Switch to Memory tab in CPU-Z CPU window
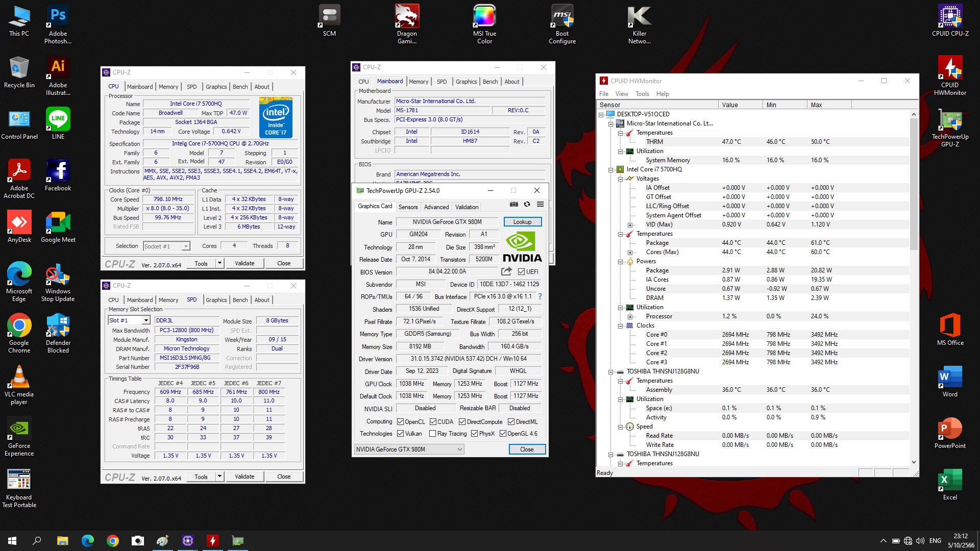Screen dimensions: 980x551 click(168, 87)
